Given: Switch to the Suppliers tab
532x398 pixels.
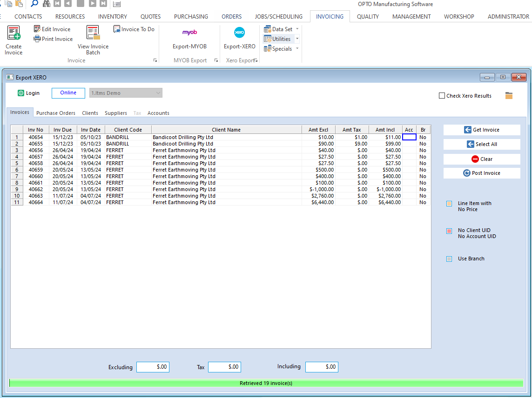Looking at the screenshot, I should tap(116, 113).
